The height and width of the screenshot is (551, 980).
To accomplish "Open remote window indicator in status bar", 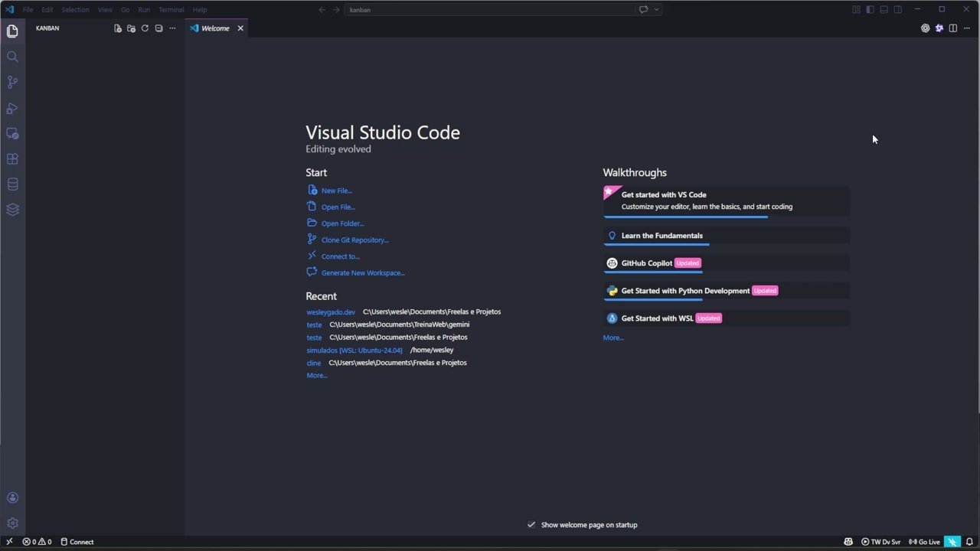I will [x=9, y=542].
